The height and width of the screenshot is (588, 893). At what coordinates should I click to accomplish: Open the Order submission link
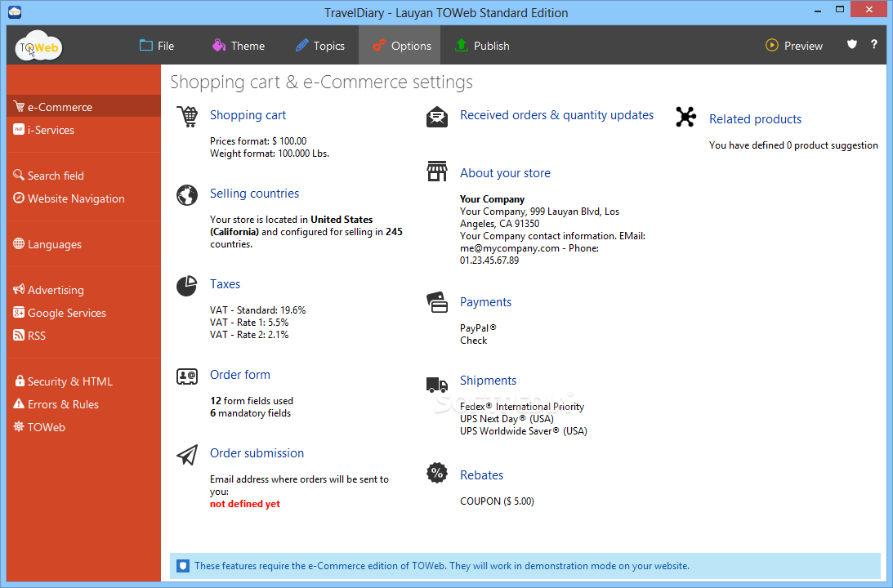(257, 453)
